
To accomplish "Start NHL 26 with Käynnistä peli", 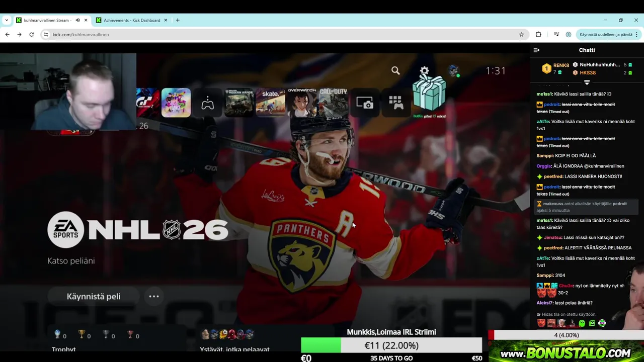I will 94,296.
